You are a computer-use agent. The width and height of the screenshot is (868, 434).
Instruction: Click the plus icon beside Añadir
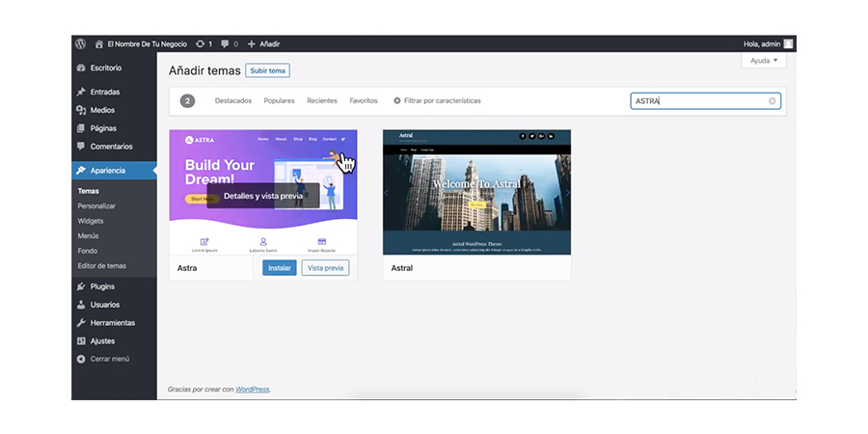[x=252, y=43]
